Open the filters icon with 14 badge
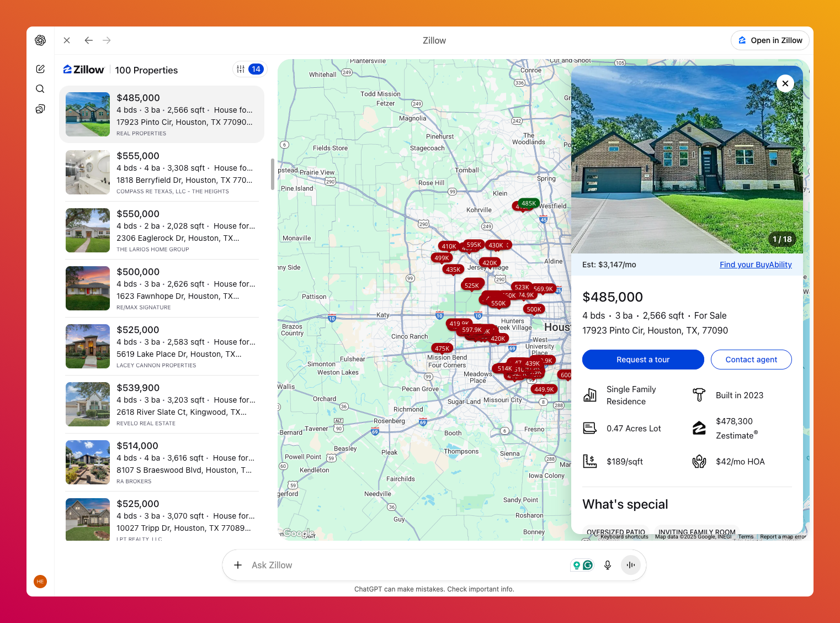 point(249,69)
